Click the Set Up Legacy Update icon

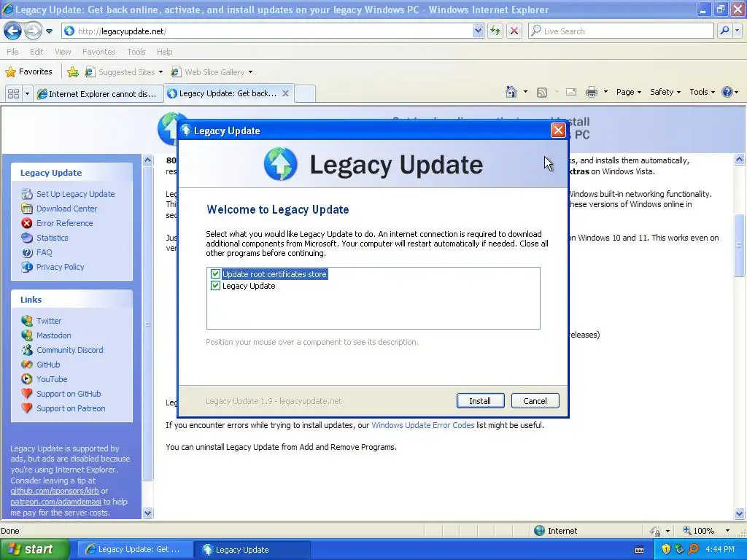tap(27, 194)
